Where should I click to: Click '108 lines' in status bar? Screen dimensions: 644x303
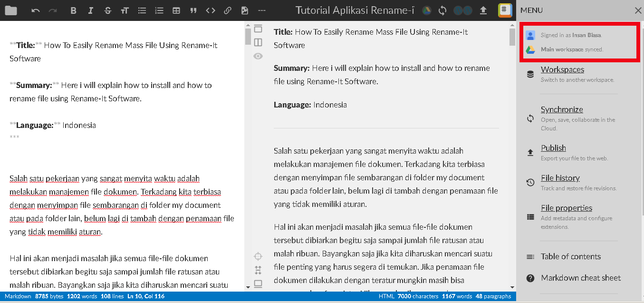tap(112, 296)
